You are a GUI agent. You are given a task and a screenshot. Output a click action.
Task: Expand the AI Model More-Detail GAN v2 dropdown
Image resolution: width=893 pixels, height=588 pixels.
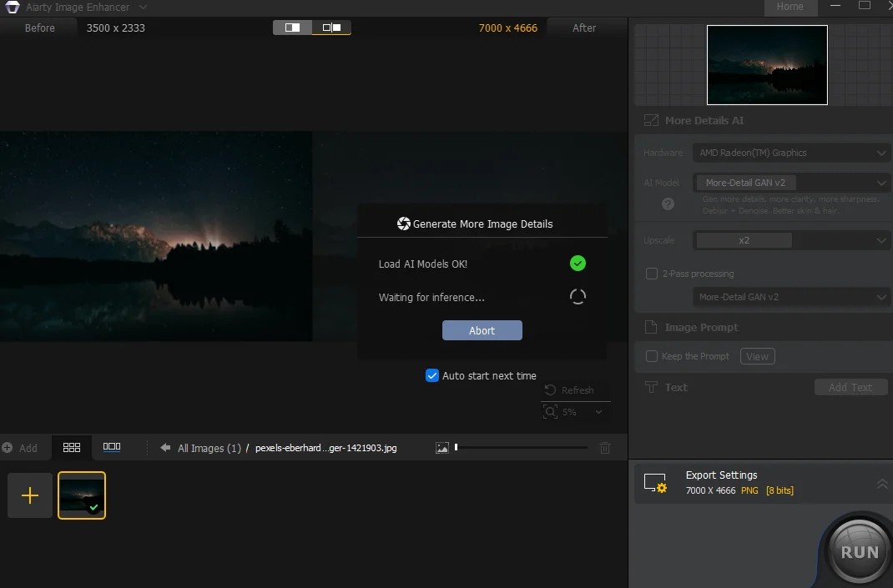[790, 183]
